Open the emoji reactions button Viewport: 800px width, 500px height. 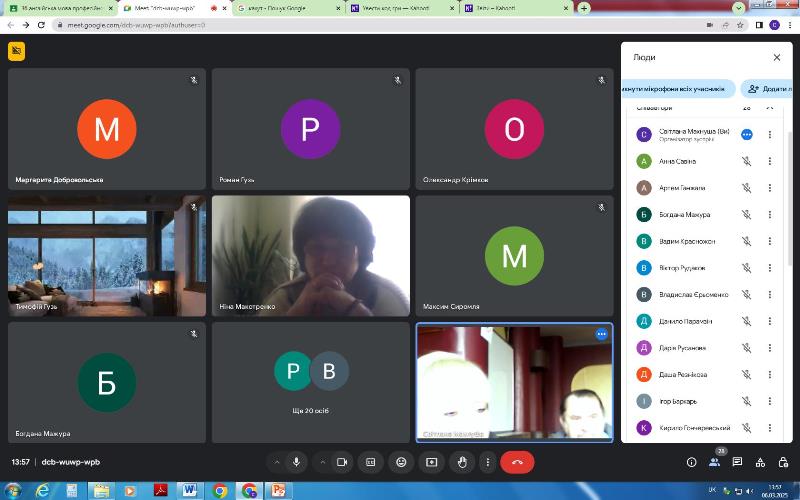[401, 462]
